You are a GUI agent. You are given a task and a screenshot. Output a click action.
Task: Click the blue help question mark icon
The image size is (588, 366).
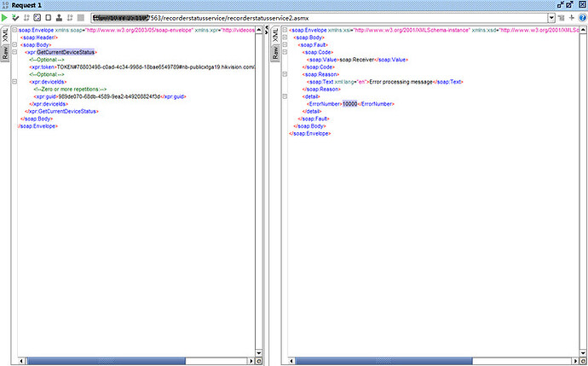(x=581, y=17)
